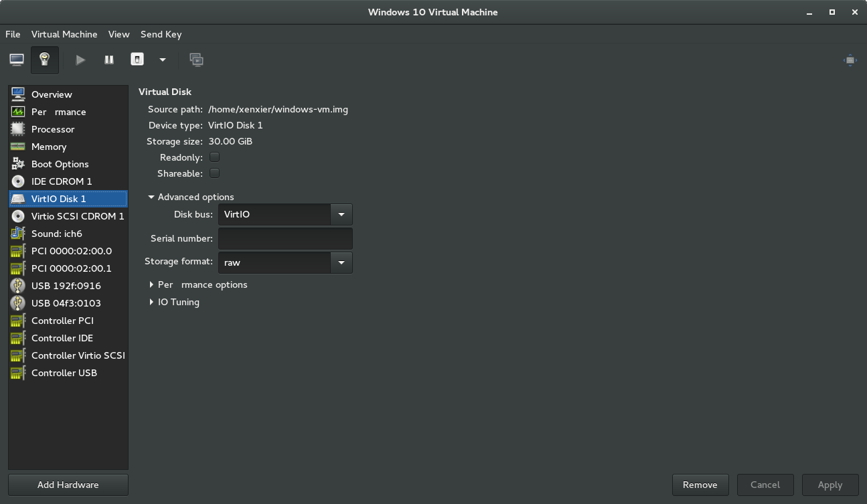Open the Send Key menu
This screenshot has width=867, height=504.
161,34
